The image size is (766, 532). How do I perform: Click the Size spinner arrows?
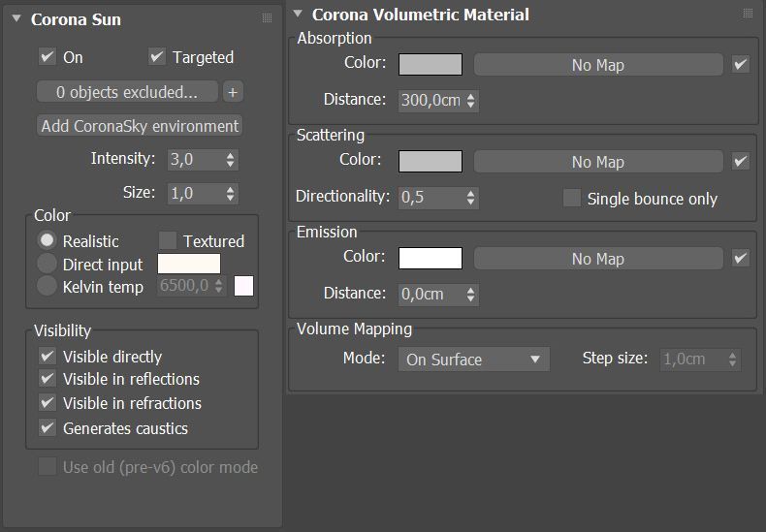tap(230, 193)
